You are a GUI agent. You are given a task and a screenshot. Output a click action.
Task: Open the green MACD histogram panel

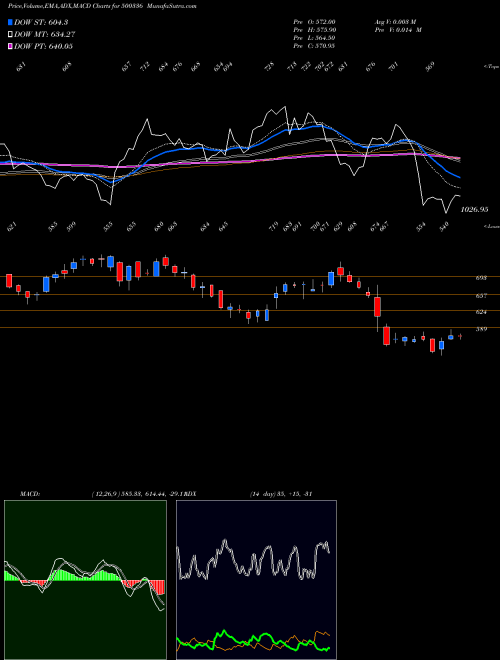(85, 580)
